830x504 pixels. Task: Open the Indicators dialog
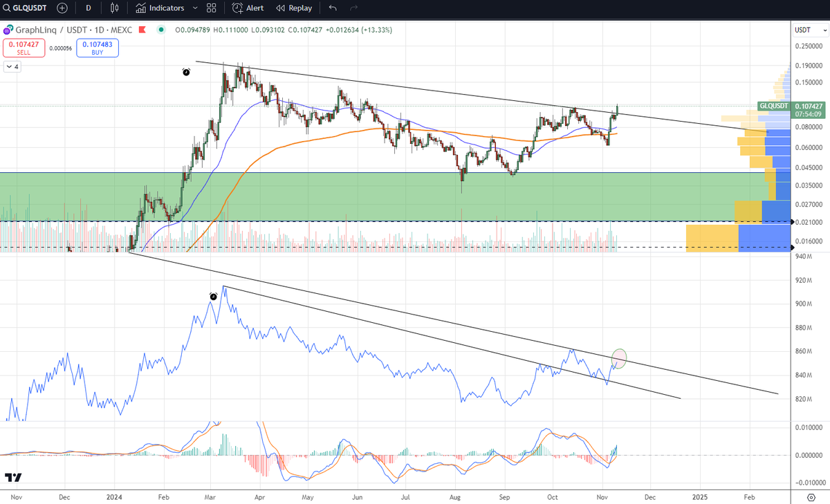point(160,8)
